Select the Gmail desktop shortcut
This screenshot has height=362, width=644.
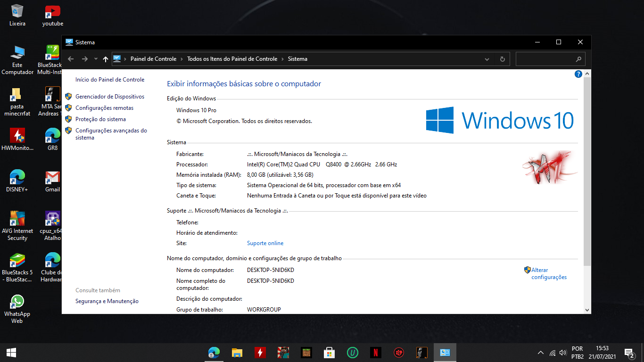[52, 181]
